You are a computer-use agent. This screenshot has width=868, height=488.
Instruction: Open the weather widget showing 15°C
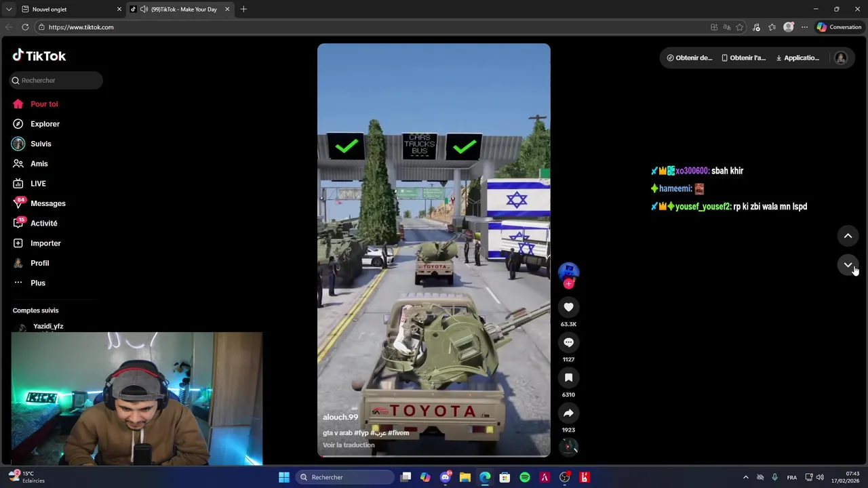(x=27, y=477)
